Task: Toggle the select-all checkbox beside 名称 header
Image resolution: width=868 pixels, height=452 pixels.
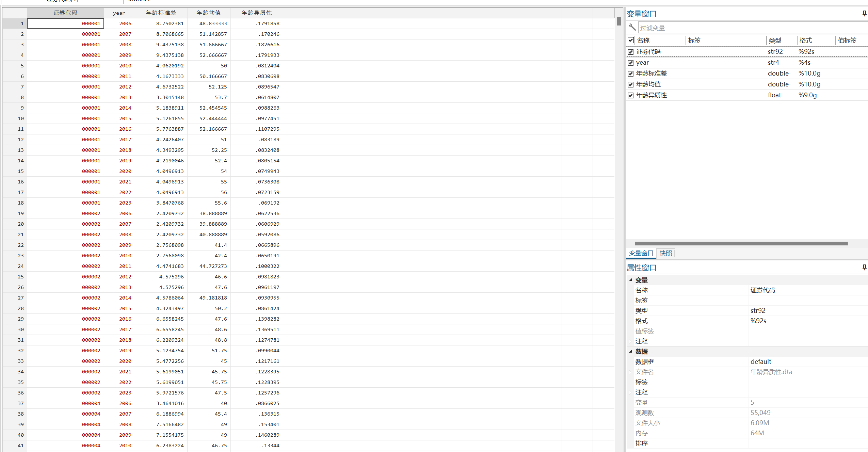Action: pos(630,40)
